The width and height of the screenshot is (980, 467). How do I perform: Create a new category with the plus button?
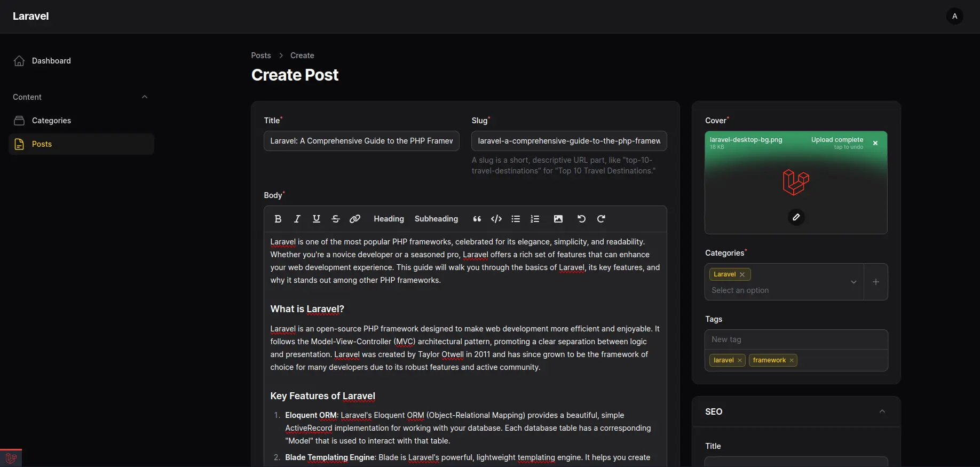(x=876, y=282)
